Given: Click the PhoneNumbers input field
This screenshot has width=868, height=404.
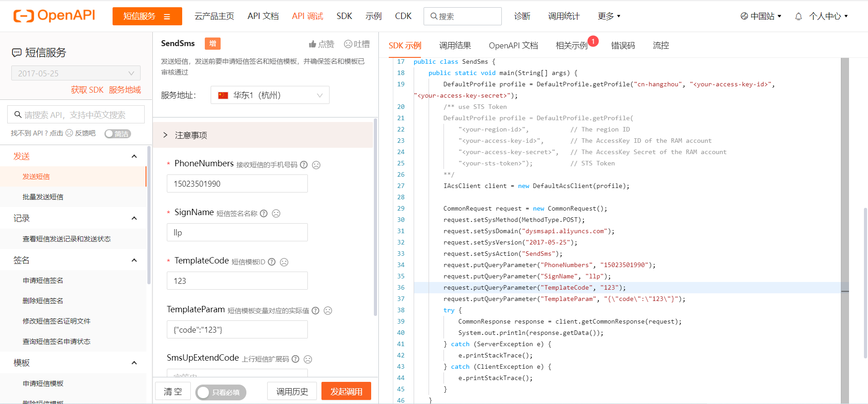Looking at the screenshot, I should tap(237, 184).
